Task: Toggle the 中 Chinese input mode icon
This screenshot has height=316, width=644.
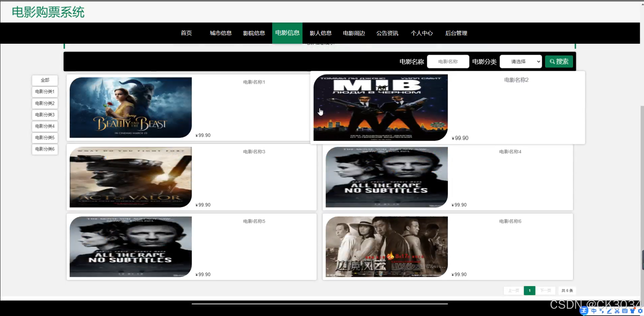Action: [594, 311]
